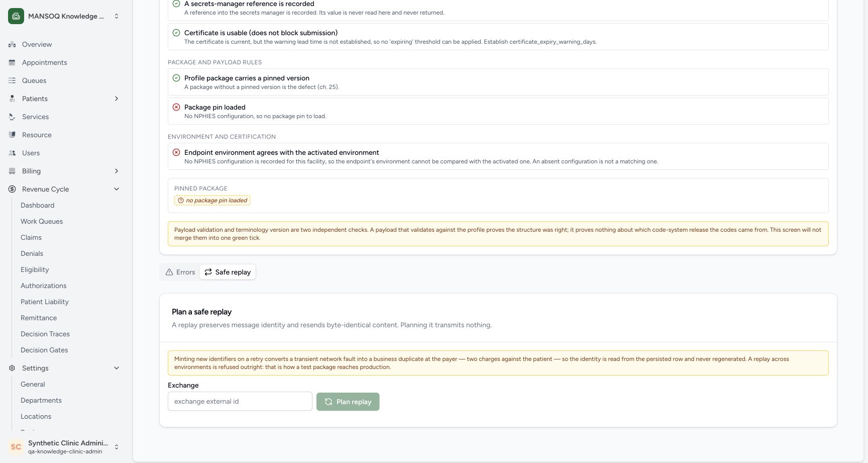Click the no package pin loaded badge
Viewport: 868px width, 463px height.
(212, 200)
